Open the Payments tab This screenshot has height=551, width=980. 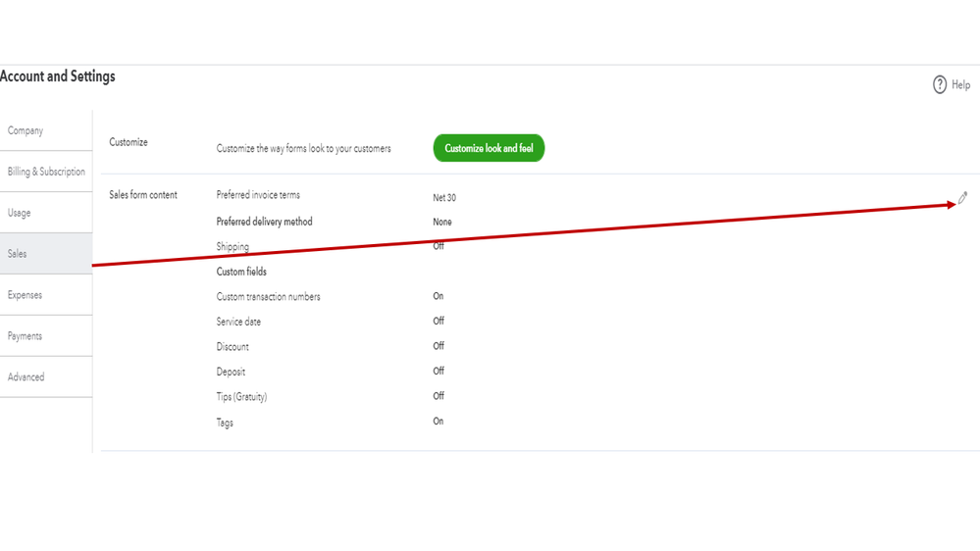[26, 336]
